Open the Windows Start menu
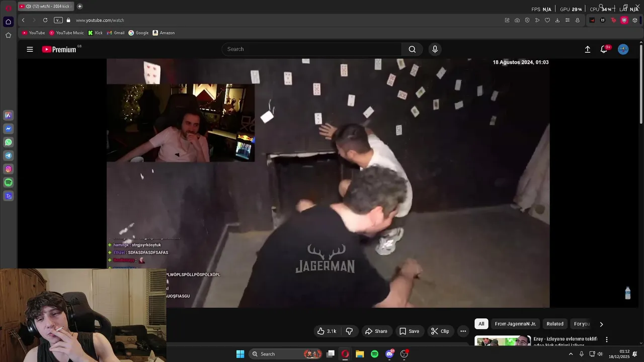Image resolution: width=644 pixels, height=362 pixels. pyautogui.click(x=240, y=354)
